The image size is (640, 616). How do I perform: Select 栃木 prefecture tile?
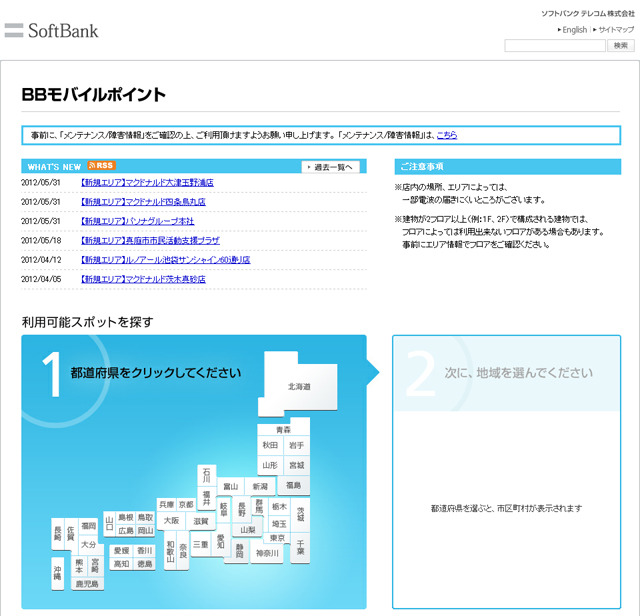[x=279, y=506]
